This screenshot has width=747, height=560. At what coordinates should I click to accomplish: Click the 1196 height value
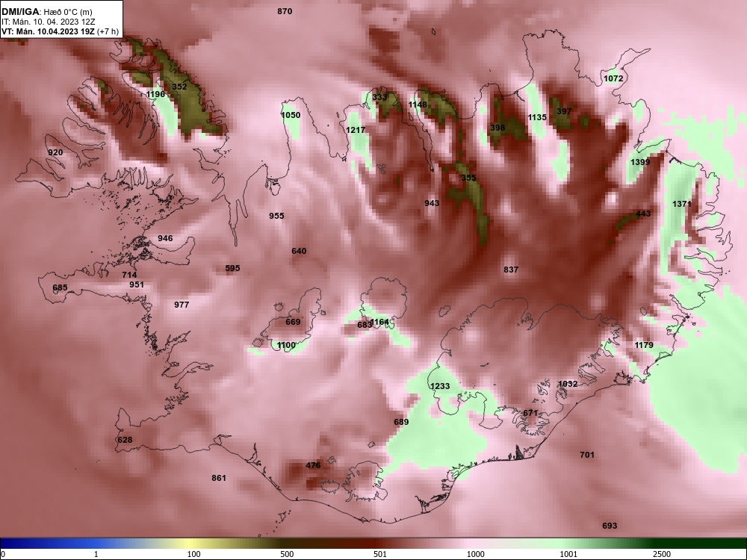pyautogui.click(x=155, y=94)
